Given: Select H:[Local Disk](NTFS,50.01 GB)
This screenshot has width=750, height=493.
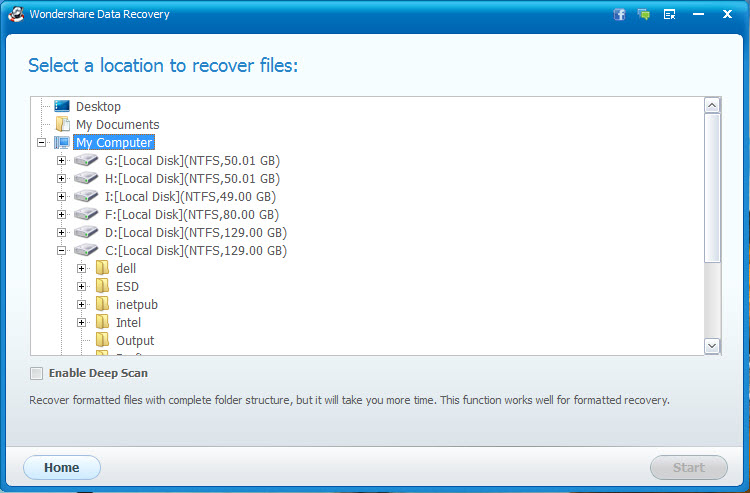Looking at the screenshot, I should tap(192, 178).
